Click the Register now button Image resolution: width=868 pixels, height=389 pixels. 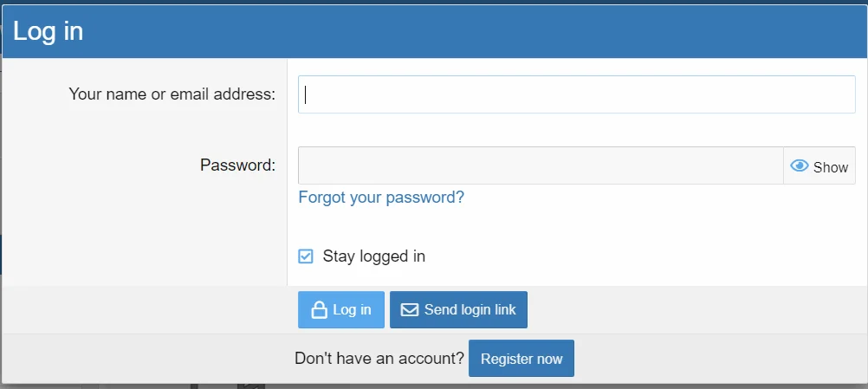521,359
